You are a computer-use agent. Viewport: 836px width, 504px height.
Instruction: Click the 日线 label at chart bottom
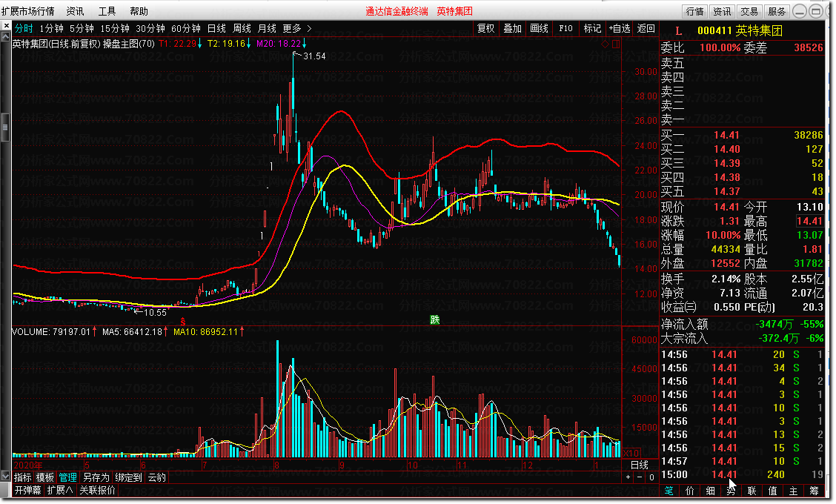640,465
